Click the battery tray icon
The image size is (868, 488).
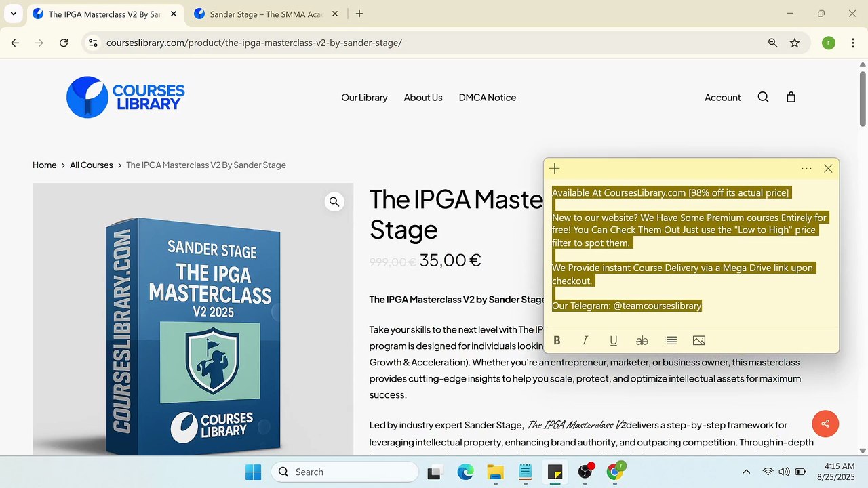[800, 472]
